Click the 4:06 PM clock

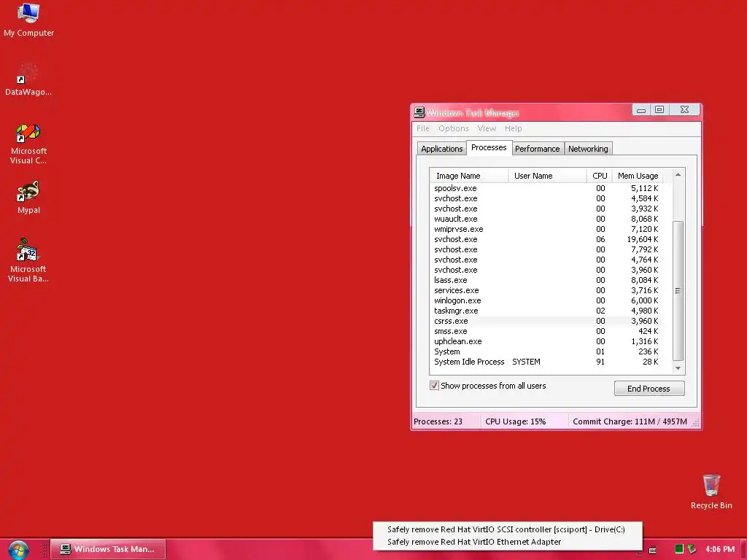[720, 549]
